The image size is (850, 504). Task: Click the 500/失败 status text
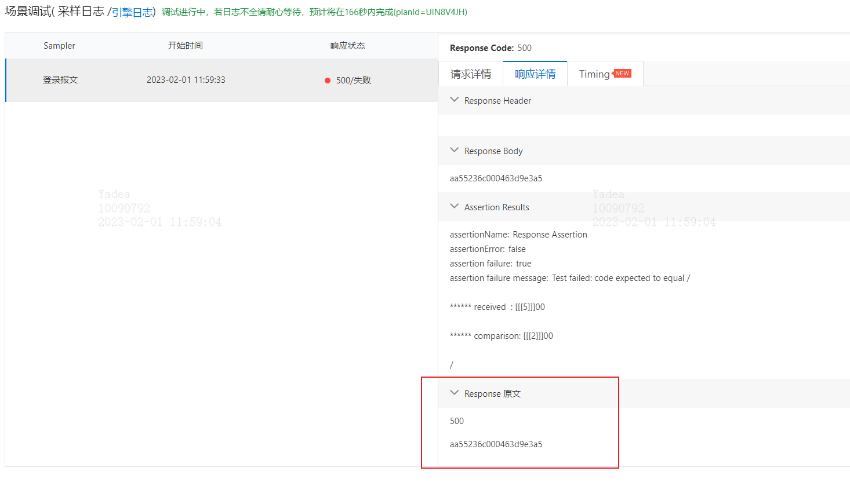[x=353, y=81]
